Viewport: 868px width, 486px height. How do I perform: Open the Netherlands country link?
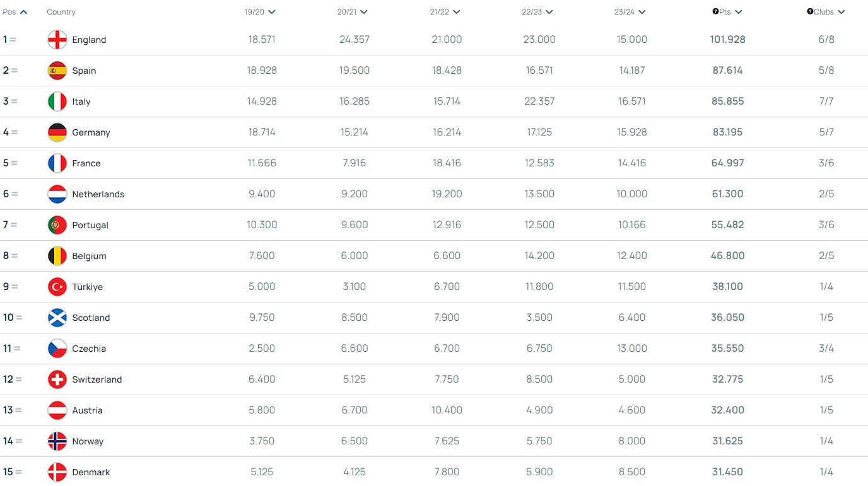click(x=98, y=194)
